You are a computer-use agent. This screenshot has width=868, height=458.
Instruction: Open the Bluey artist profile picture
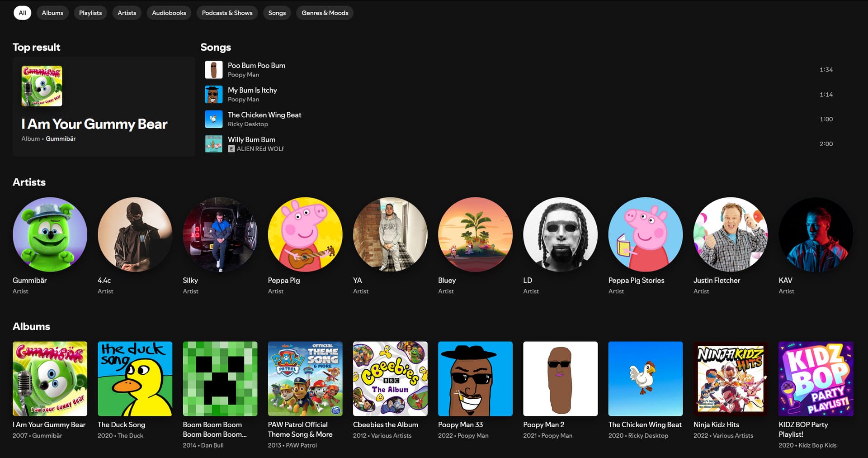(475, 234)
